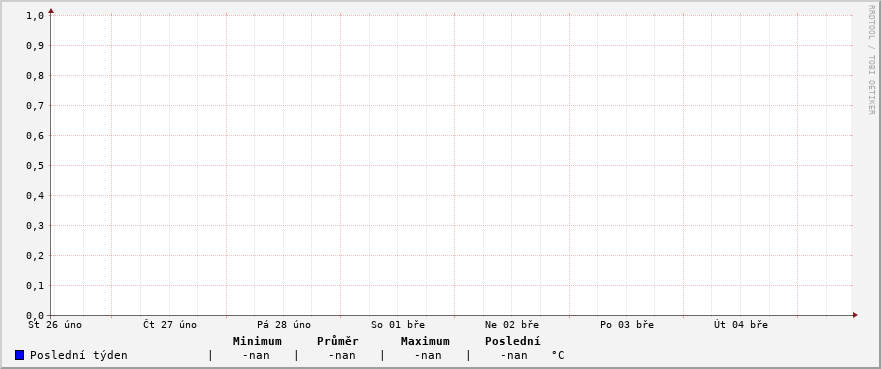
Task: Click the 'Ne 02 bře' date label
Action: 512,325
